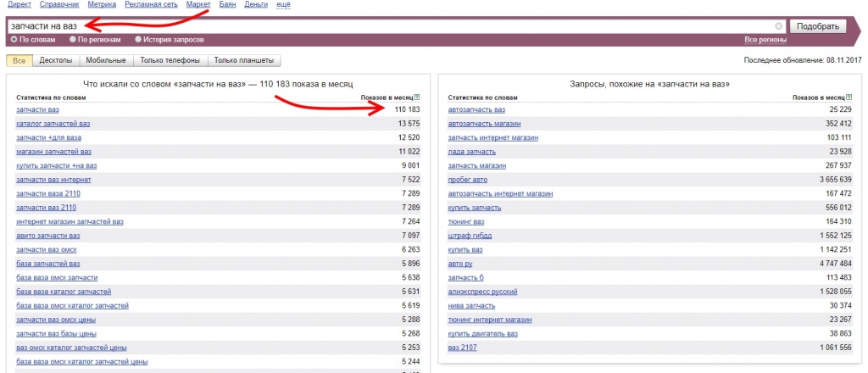868x373 pixels.
Task: Open the 'каталог запчастей ваз' query link
Action: [53, 124]
